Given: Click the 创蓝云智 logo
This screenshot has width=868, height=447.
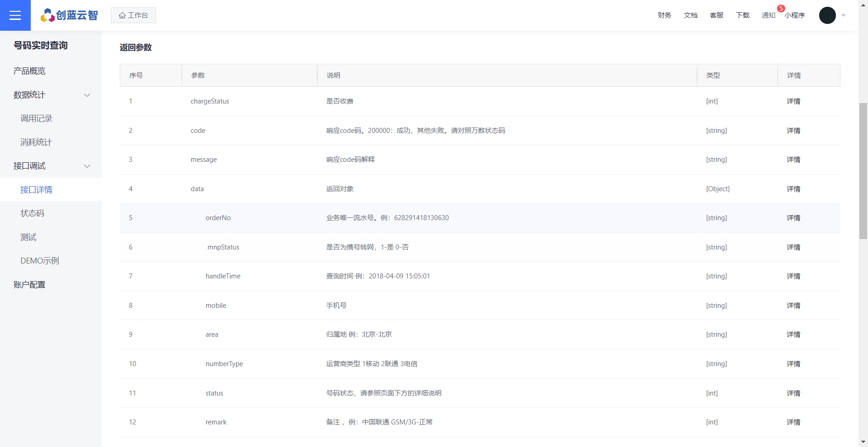Looking at the screenshot, I should [x=69, y=15].
